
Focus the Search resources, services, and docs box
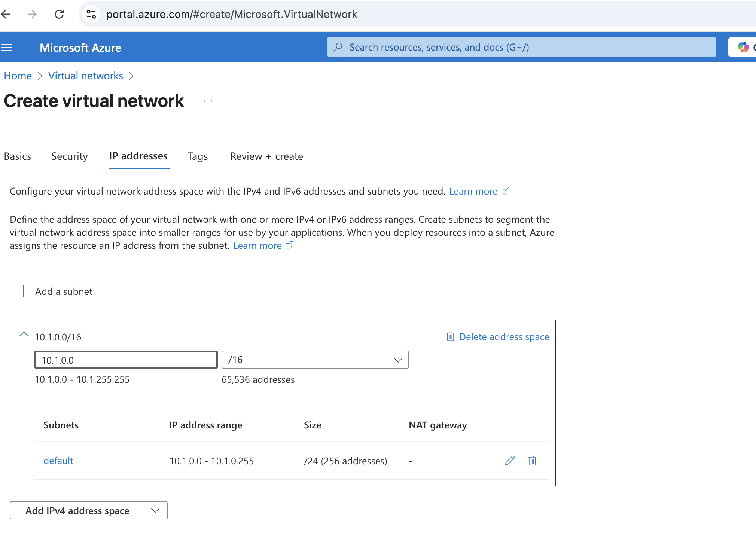[x=522, y=47]
